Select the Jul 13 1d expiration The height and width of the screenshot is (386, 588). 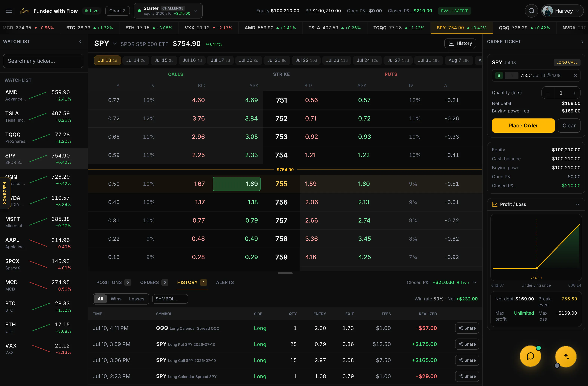[107, 61]
